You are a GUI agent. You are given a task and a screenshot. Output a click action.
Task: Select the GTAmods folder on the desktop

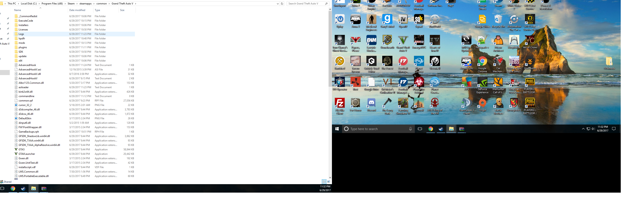click(x=609, y=63)
